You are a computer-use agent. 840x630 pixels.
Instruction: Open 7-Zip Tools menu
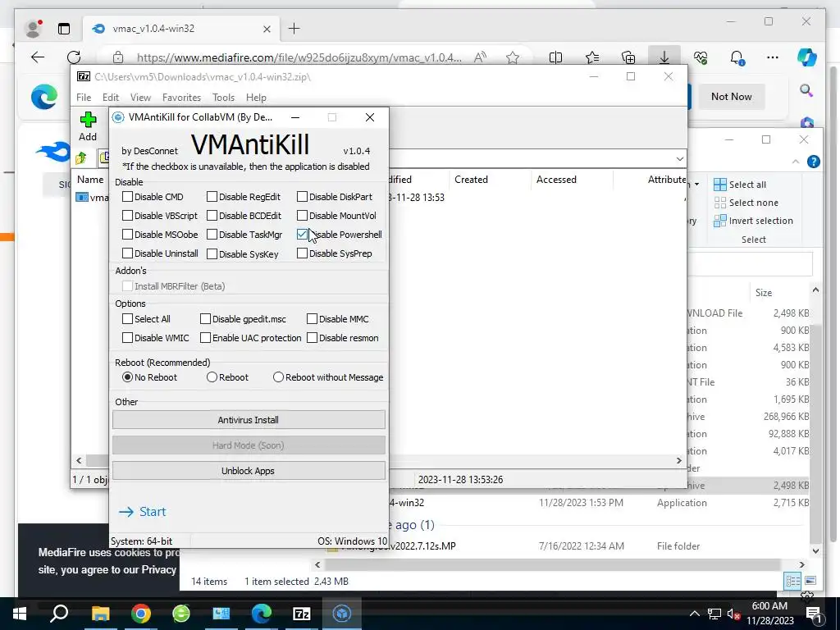(223, 98)
